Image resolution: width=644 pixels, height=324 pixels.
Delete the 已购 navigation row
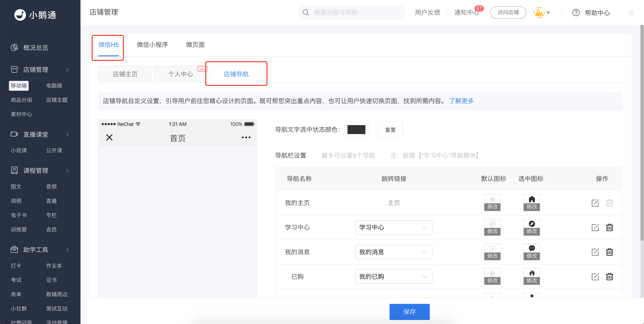609,277
